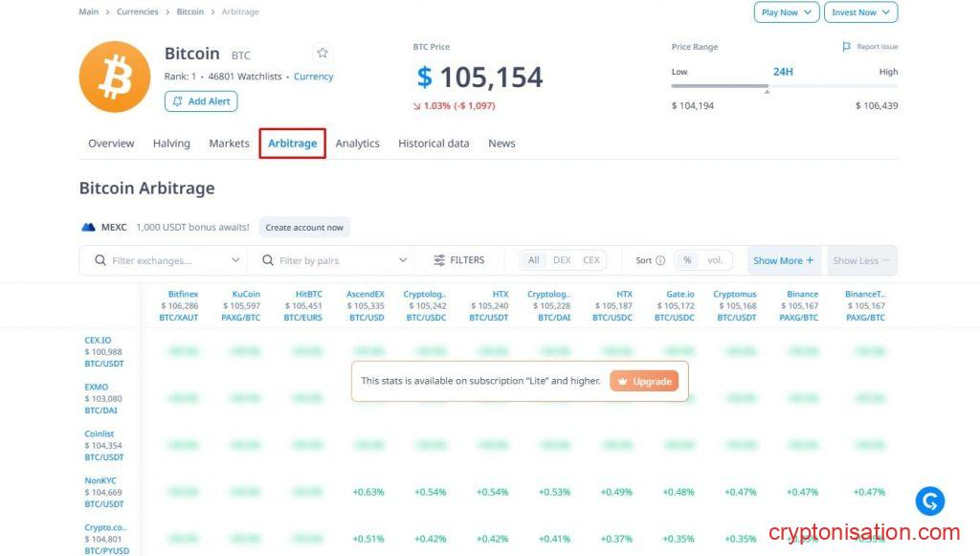Click the info icon next to Sort
Image resolution: width=980 pixels, height=556 pixels.
(660, 260)
